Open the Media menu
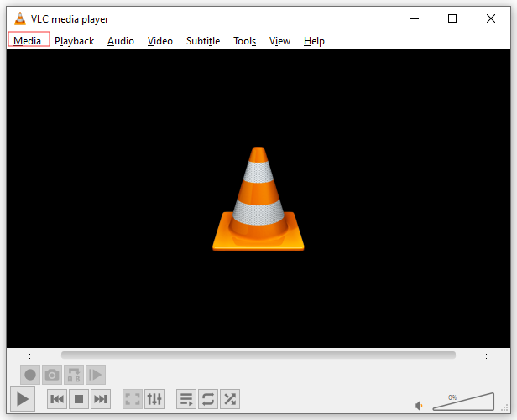 pyautogui.click(x=28, y=40)
